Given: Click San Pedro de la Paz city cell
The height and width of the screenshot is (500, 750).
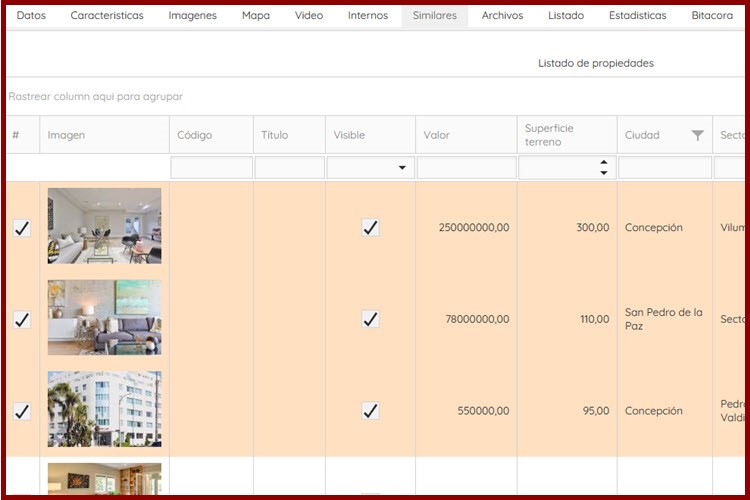Looking at the screenshot, I should pyautogui.click(x=663, y=319).
